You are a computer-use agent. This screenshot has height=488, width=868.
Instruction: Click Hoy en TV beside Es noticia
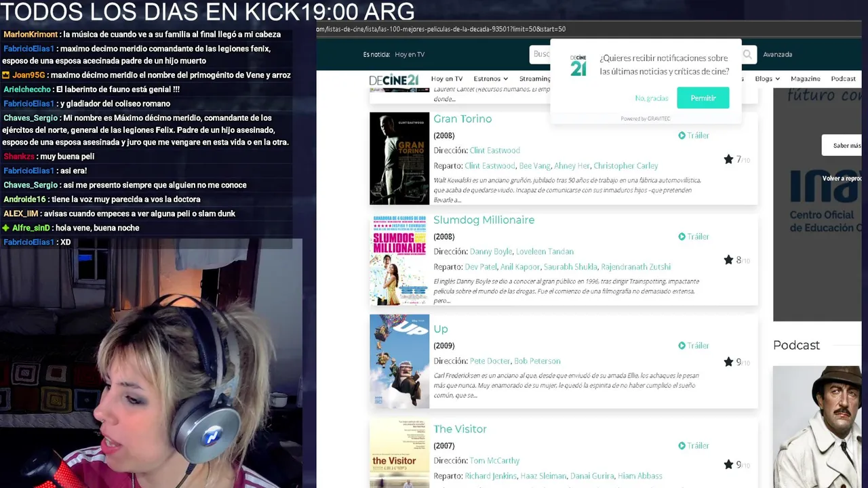[x=410, y=54]
